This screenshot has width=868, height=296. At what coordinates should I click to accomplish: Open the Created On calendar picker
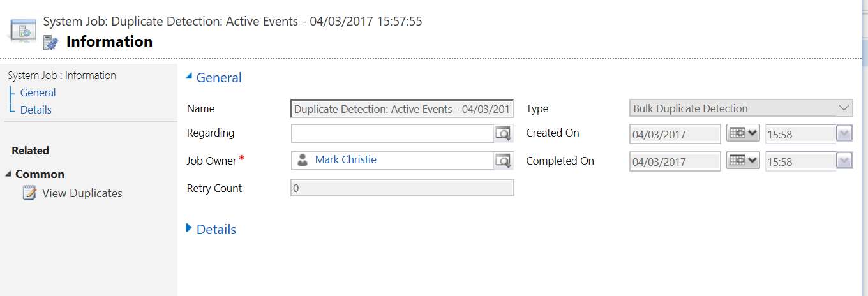(x=743, y=133)
